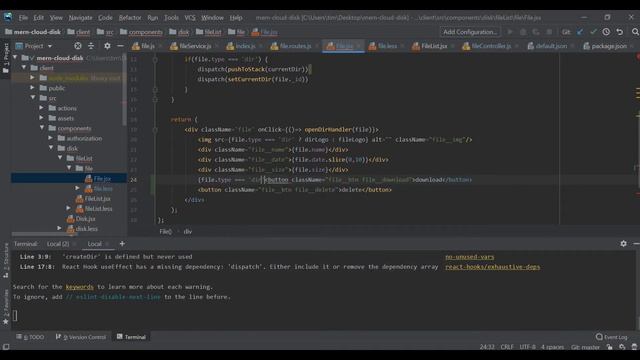Click the Git rollback undo icon
The image size is (640, 360).
pos(620,32)
